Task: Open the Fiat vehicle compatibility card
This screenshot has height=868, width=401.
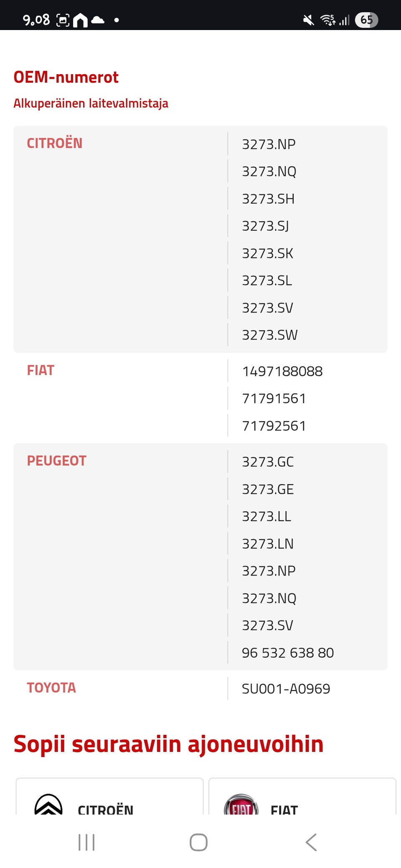Action: [302, 797]
